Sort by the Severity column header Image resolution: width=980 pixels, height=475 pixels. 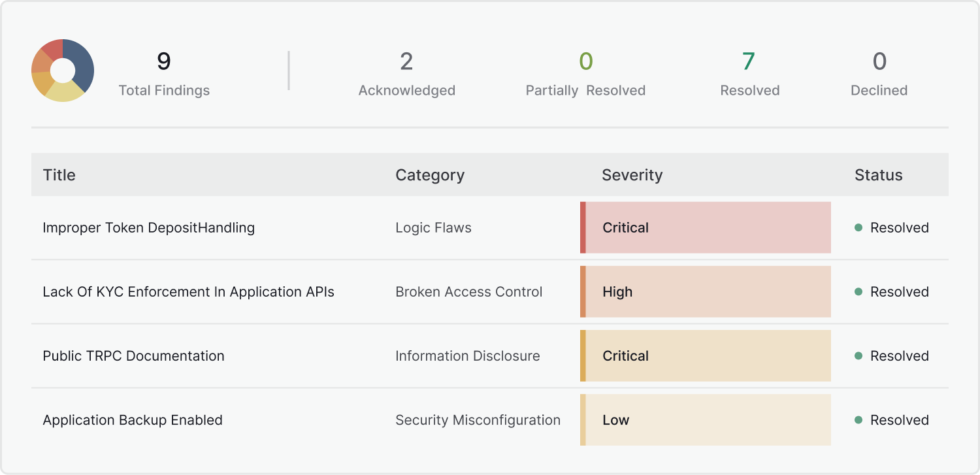tap(632, 175)
